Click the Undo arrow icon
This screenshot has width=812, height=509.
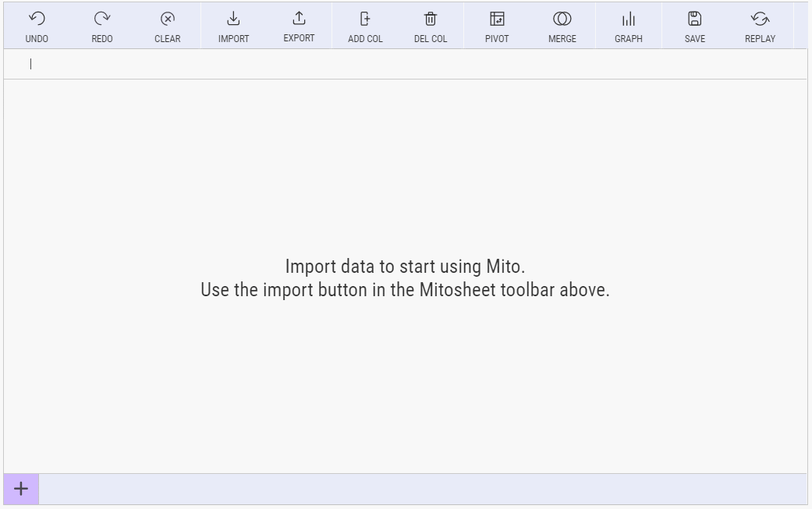click(37, 19)
